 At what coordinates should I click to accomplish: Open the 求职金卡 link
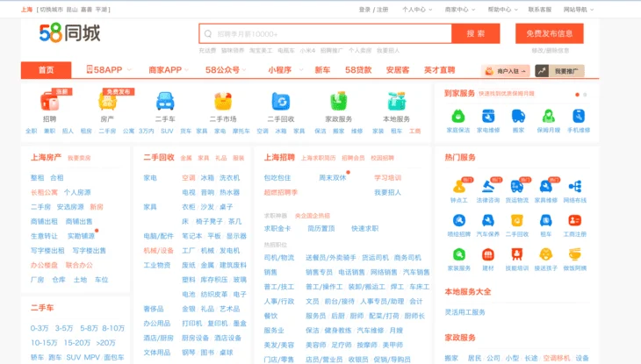pos(277,228)
